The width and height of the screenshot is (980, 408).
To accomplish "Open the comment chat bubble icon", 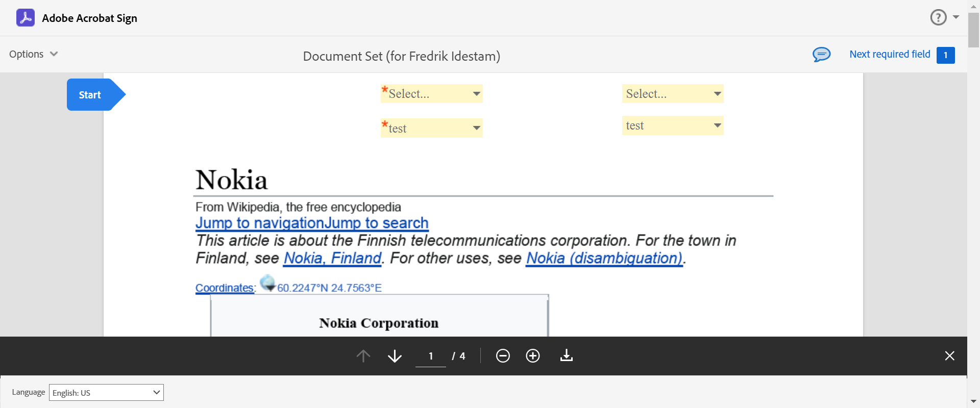I will (x=821, y=55).
